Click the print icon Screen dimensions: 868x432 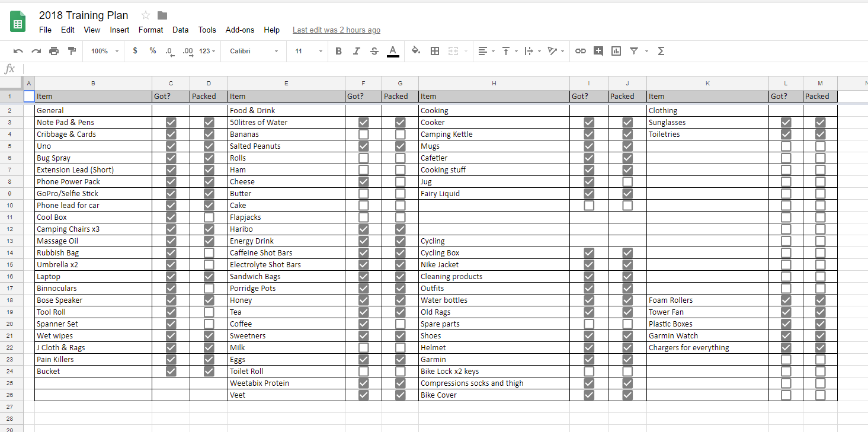54,51
